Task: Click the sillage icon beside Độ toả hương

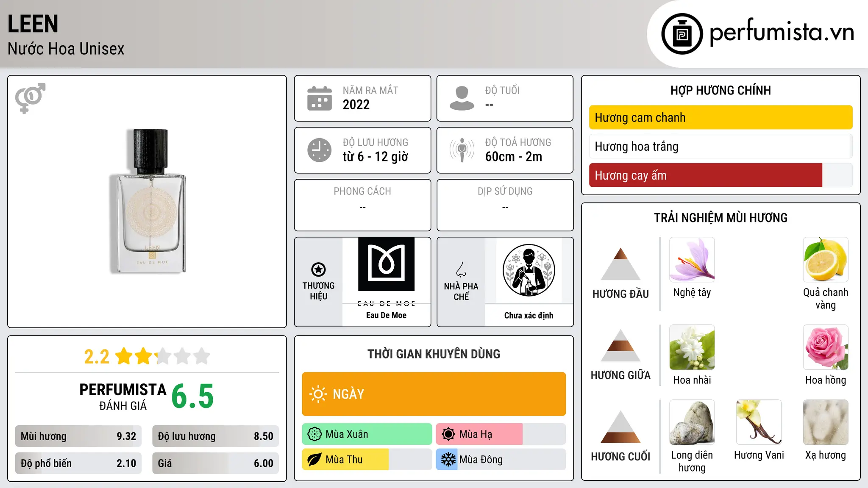Action: pos(462,150)
